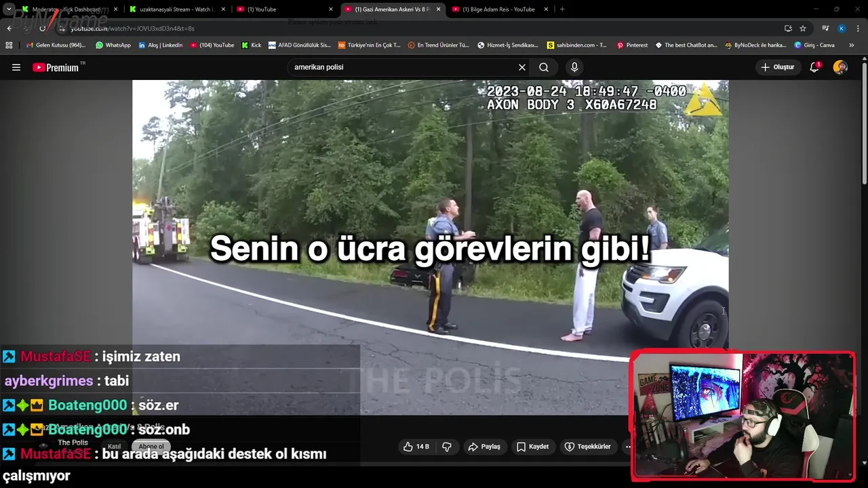Open the (104) YouTube bookmark

212,45
